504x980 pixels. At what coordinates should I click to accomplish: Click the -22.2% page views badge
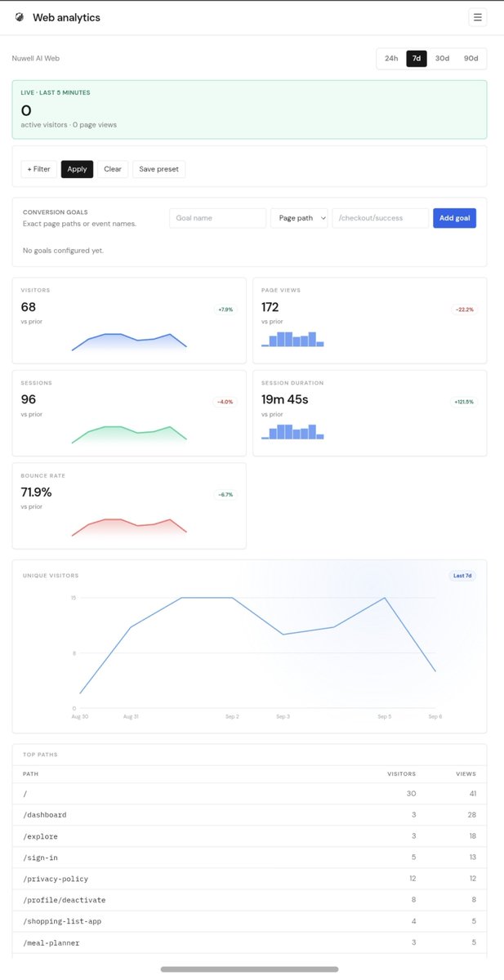tap(466, 310)
